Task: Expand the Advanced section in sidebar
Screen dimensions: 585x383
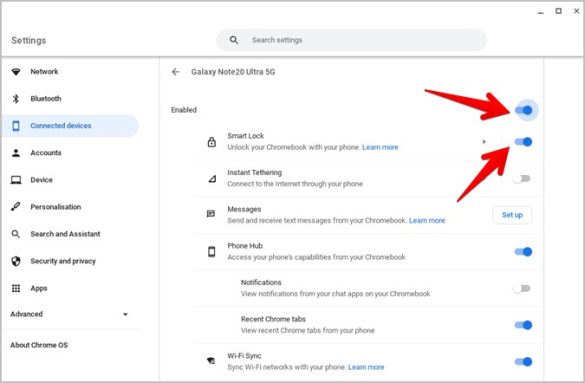Action: tap(69, 314)
